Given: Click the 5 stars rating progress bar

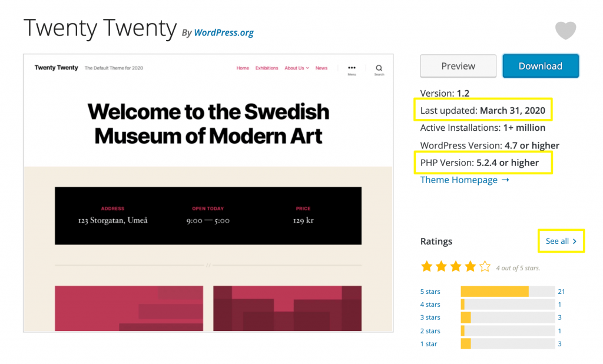Looking at the screenshot, I should [x=506, y=291].
